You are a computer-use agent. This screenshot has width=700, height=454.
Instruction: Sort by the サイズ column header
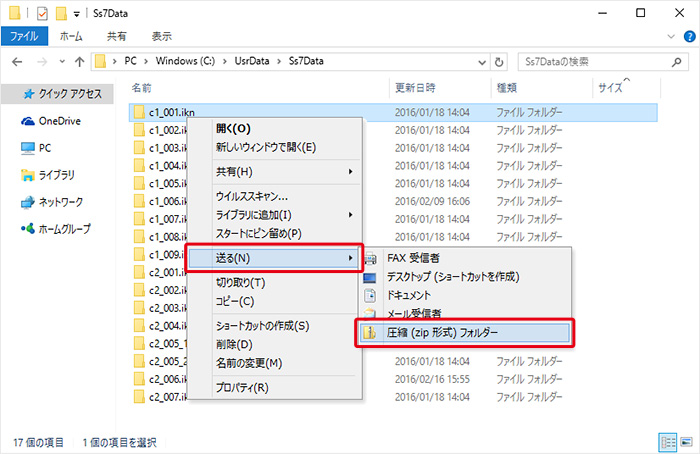[610, 88]
